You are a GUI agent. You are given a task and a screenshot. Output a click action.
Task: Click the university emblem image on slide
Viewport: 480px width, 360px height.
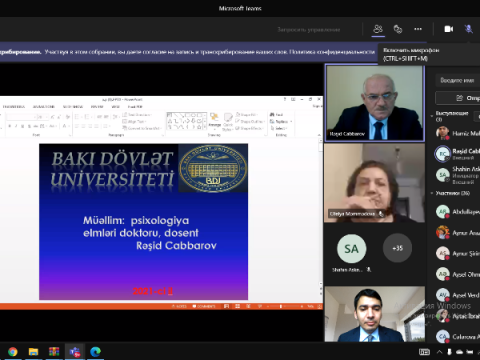[x=213, y=169]
